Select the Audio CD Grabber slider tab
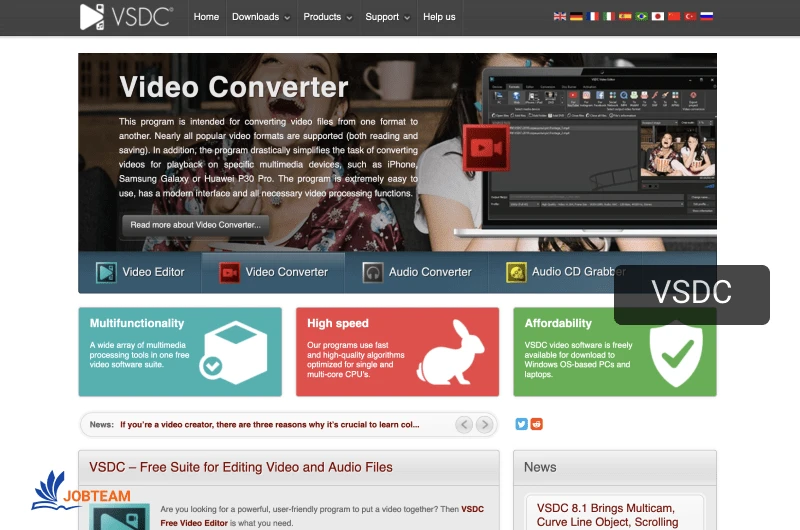Viewport: 800px width, 530px height. [x=565, y=272]
